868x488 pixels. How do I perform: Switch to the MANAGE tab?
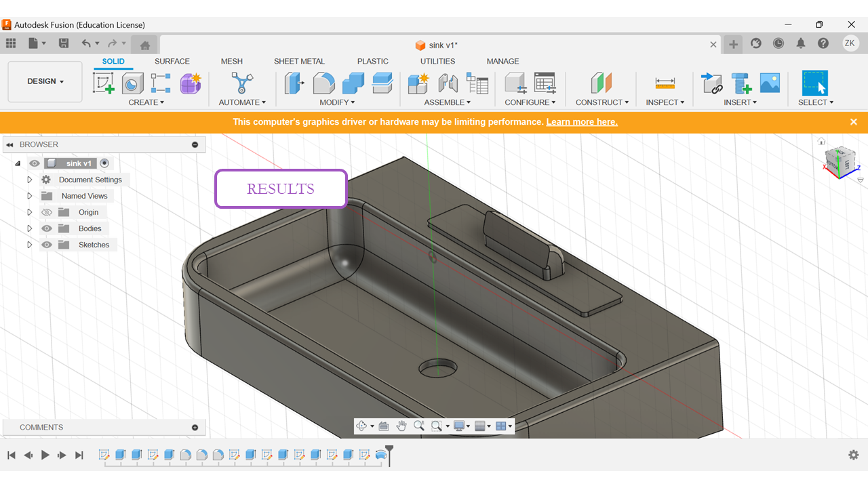point(502,61)
